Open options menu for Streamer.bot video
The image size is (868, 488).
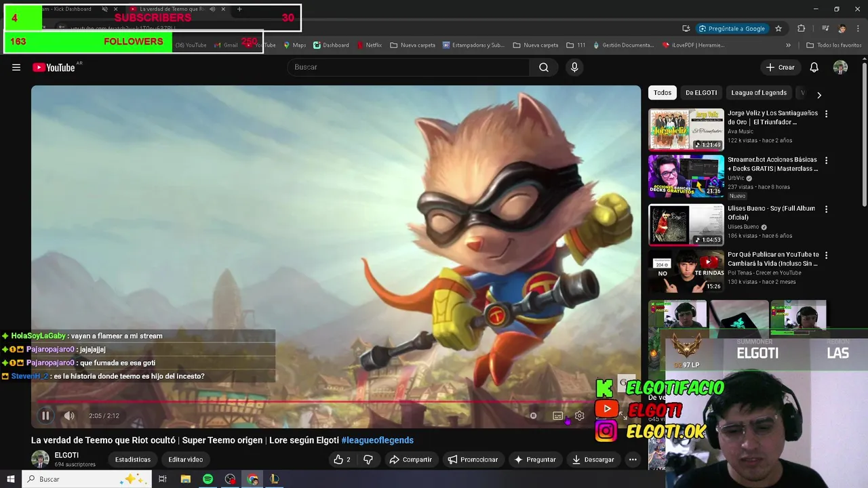(x=826, y=161)
